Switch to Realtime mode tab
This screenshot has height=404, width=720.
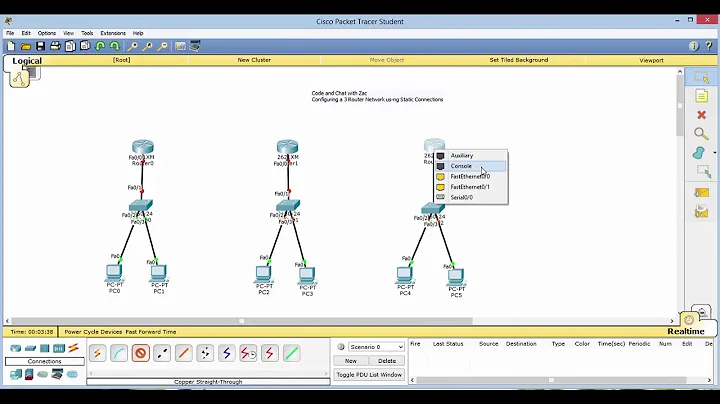(x=686, y=331)
